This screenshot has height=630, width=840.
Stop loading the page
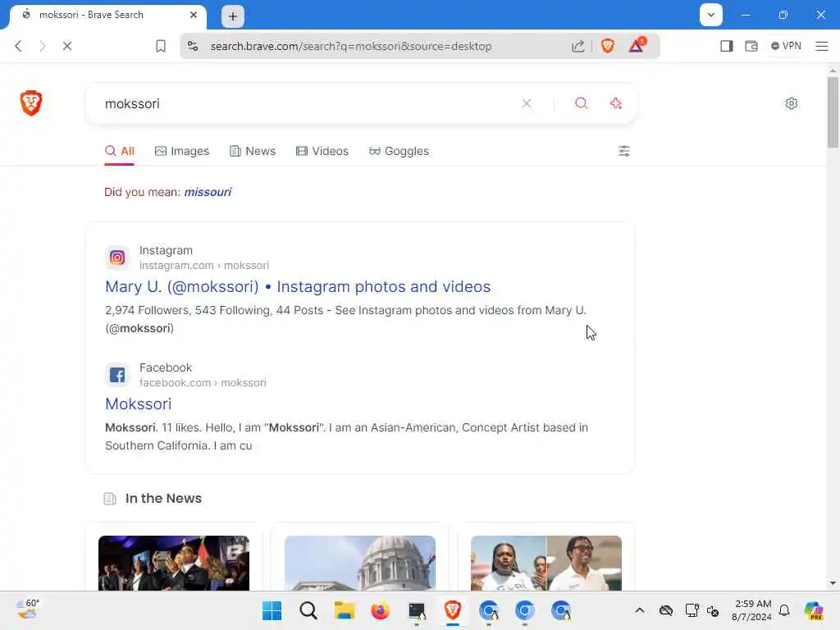pos(67,46)
